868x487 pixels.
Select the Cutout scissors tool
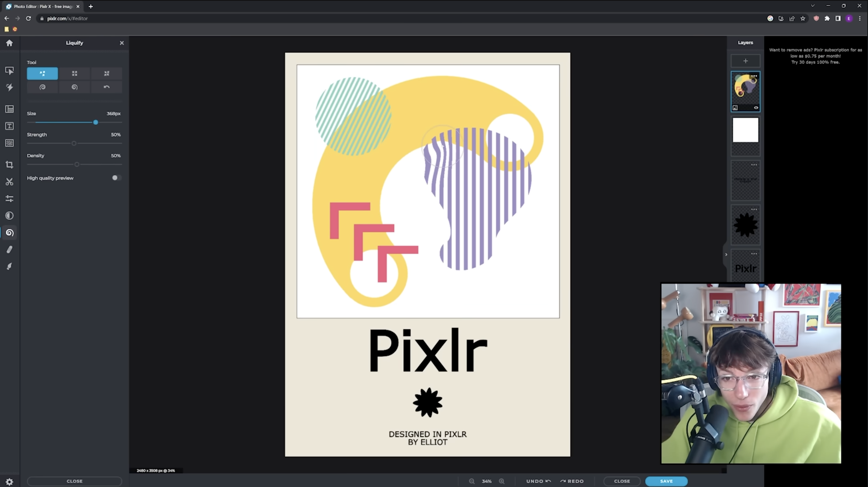tap(9, 182)
